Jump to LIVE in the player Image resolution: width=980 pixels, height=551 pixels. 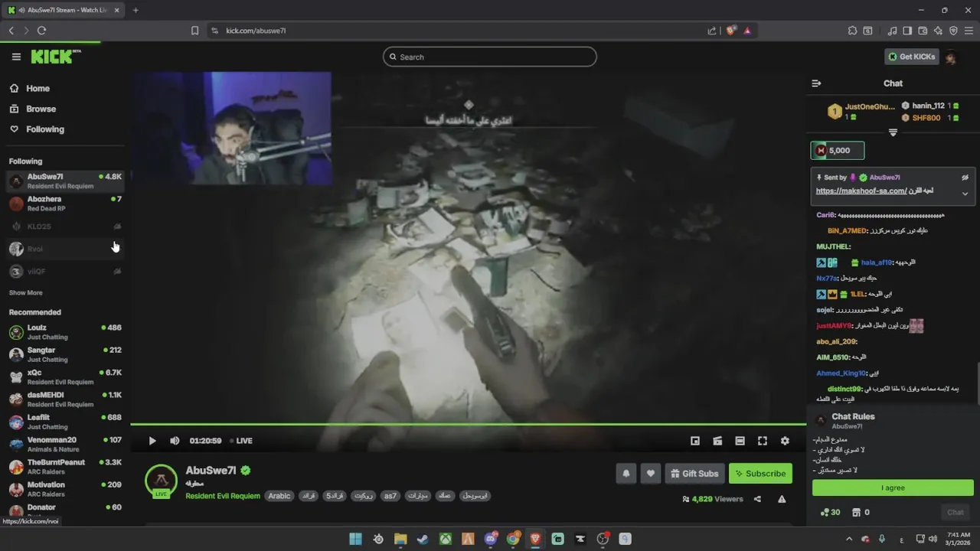pos(240,441)
